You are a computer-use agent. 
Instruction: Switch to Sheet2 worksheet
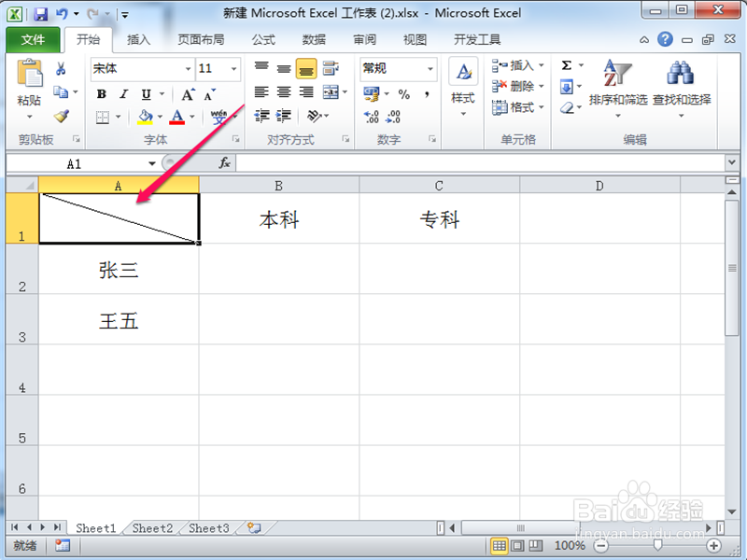[151, 528]
